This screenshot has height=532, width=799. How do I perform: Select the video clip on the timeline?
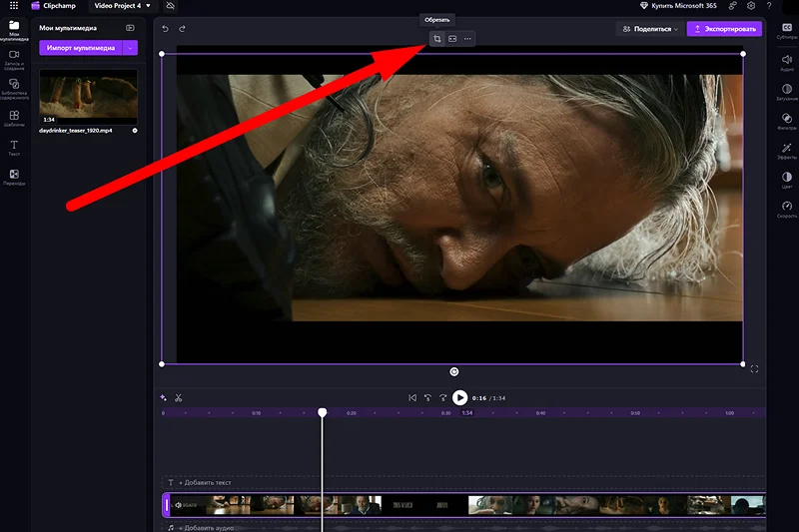click(x=463, y=505)
